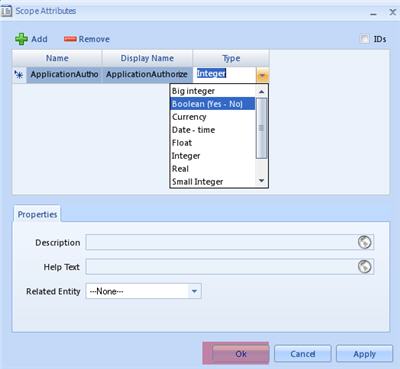Click the highlighted Integer type cell text
The height and width of the screenshot is (369, 400).
(x=211, y=73)
